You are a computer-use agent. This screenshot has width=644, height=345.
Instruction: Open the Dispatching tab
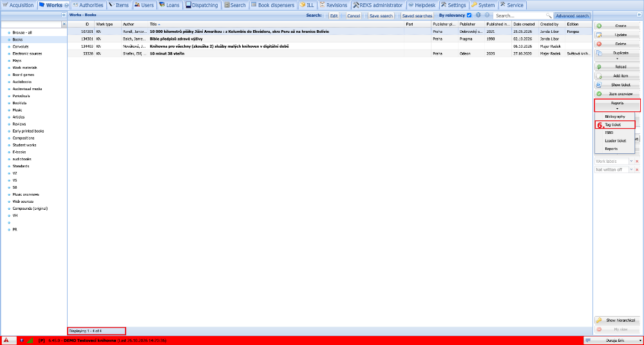202,5
